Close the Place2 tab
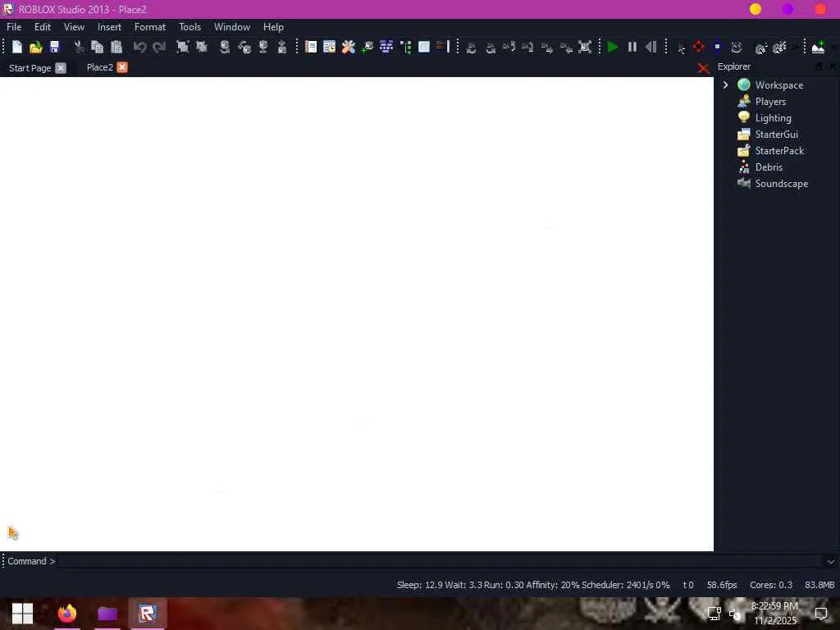This screenshot has width=840, height=630. 122,67
